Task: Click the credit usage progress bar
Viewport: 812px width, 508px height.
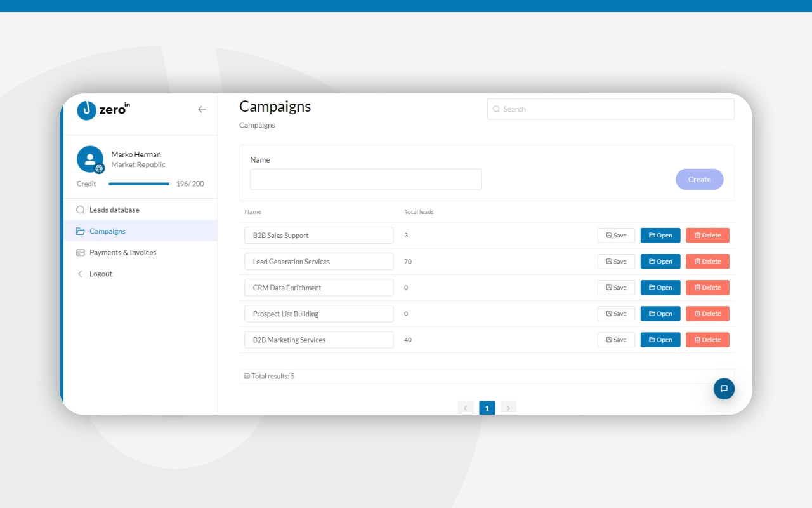Action: click(x=139, y=184)
